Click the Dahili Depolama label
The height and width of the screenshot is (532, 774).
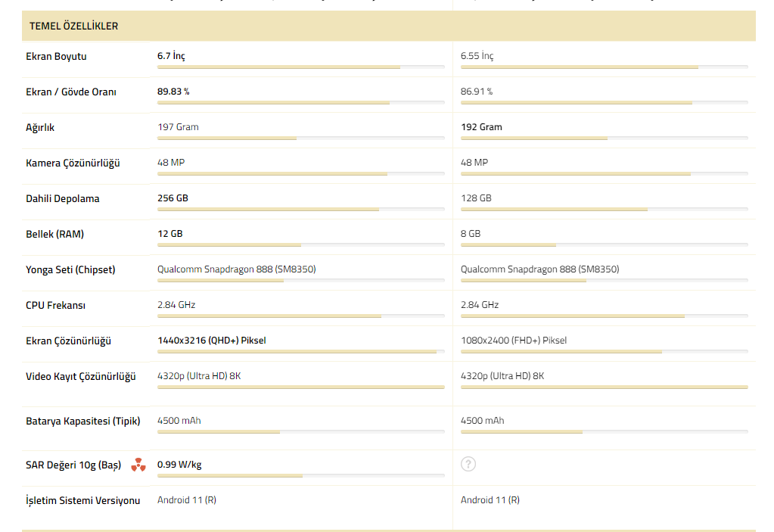tap(63, 198)
